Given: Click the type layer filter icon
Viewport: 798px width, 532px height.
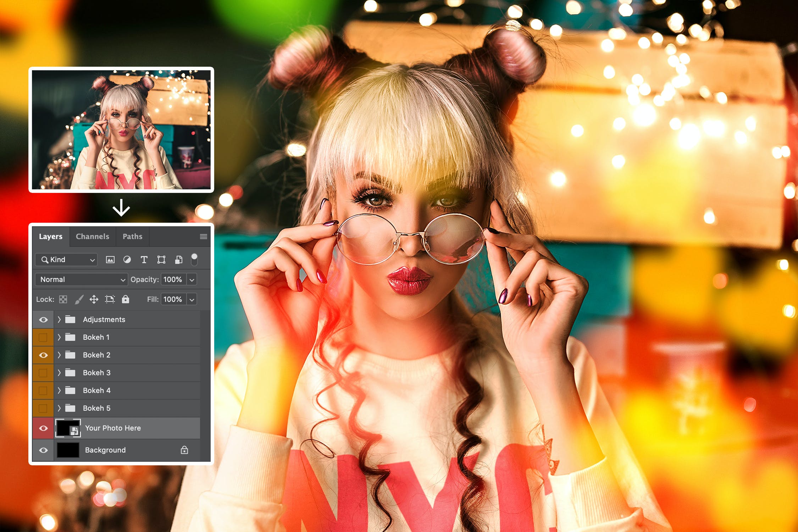Looking at the screenshot, I should coord(144,260).
